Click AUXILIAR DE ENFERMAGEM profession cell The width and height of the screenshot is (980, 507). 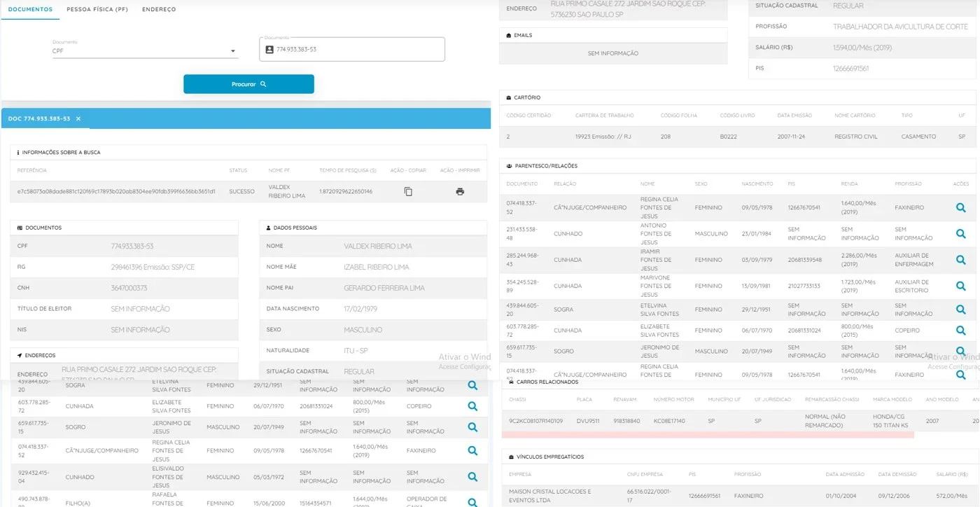[x=914, y=260]
